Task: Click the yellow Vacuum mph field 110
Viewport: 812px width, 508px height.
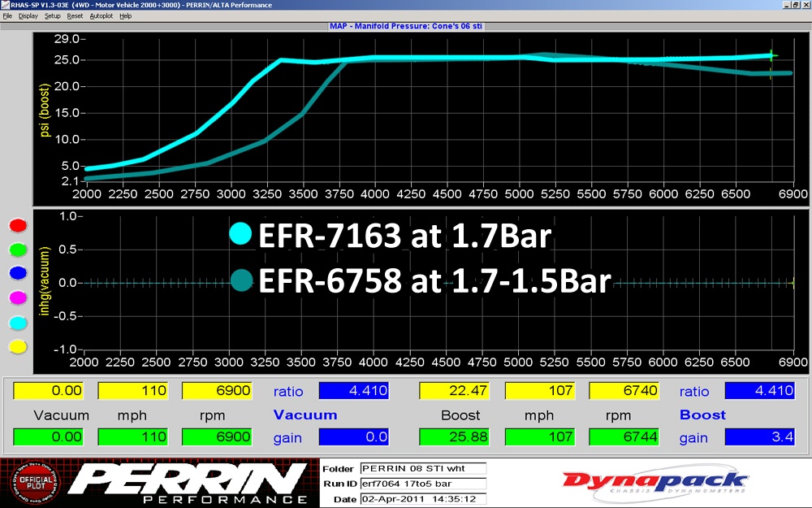Action: coord(132,391)
